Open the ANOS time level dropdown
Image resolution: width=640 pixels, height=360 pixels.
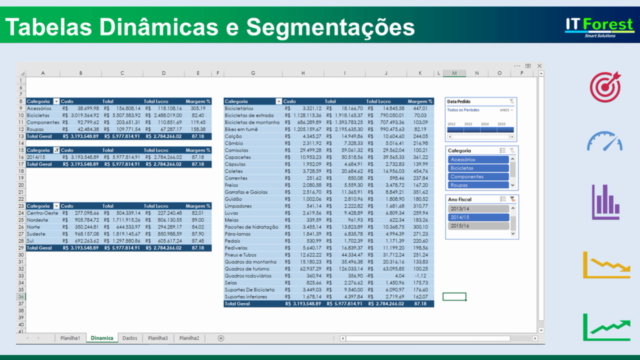point(506,110)
